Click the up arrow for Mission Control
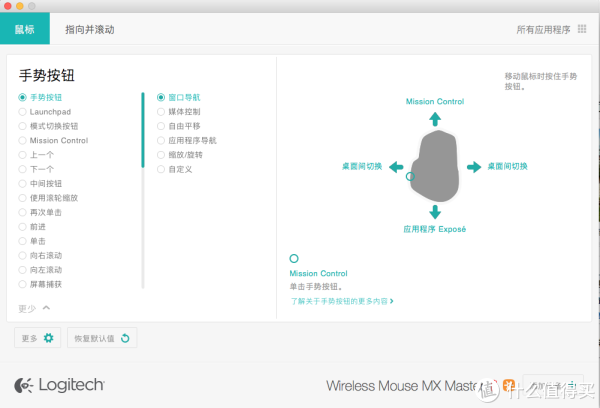This screenshot has height=408, width=600. (435, 119)
